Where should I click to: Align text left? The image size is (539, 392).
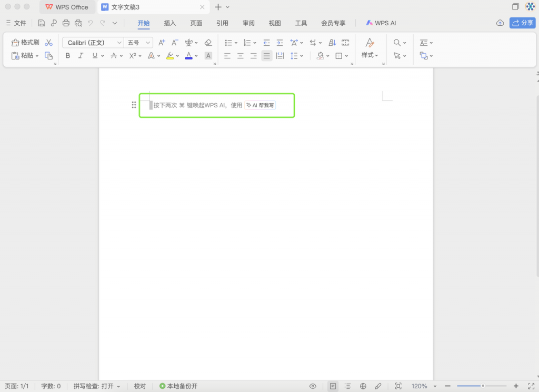pos(227,56)
